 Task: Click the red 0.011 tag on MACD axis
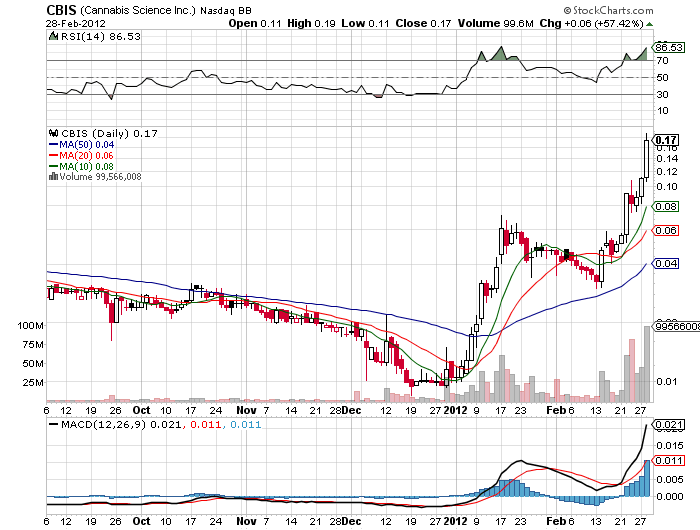click(669, 461)
